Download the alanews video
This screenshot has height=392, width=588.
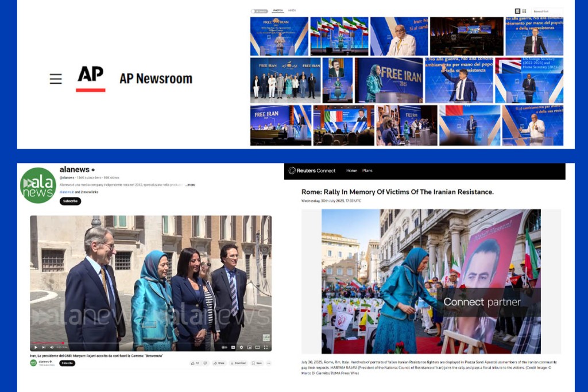click(x=238, y=363)
